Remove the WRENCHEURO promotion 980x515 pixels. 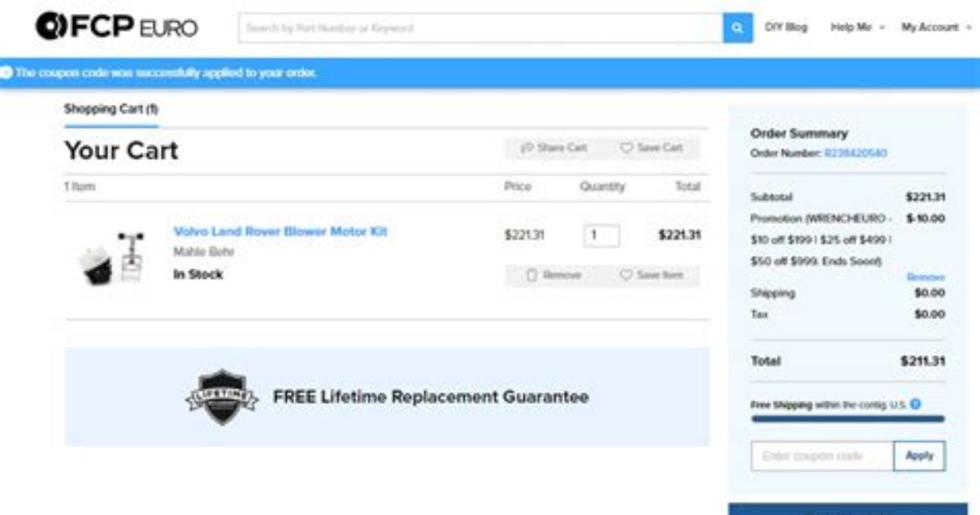(x=926, y=276)
